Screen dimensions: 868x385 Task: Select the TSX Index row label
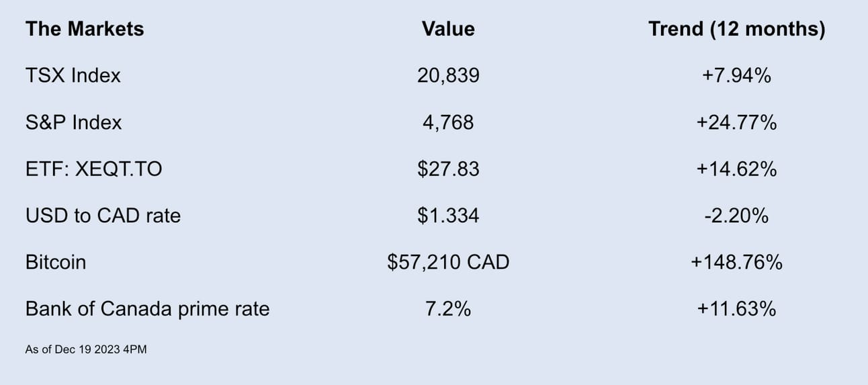pyautogui.click(x=73, y=75)
